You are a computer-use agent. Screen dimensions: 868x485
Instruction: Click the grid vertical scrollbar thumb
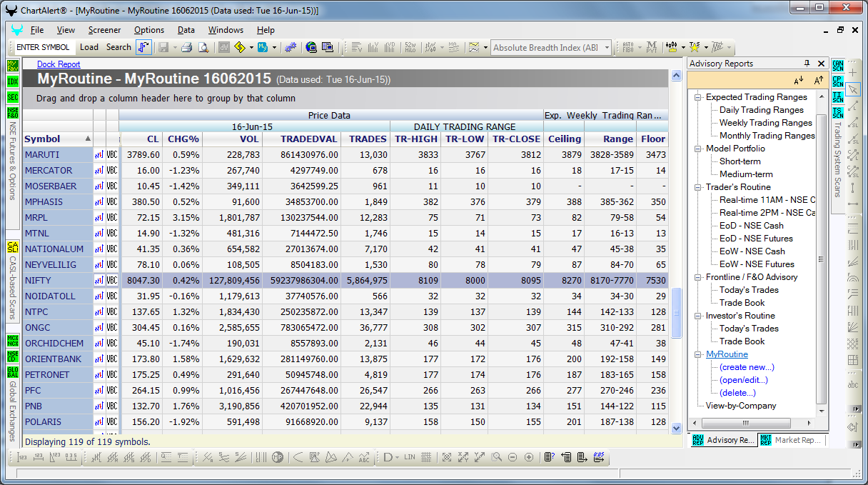coord(677,314)
